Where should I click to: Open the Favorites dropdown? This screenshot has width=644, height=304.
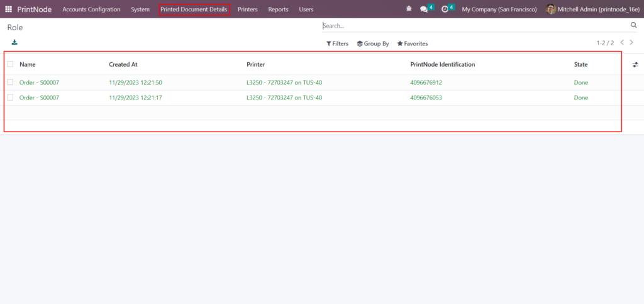pyautogui.click(x=413, y=43)
